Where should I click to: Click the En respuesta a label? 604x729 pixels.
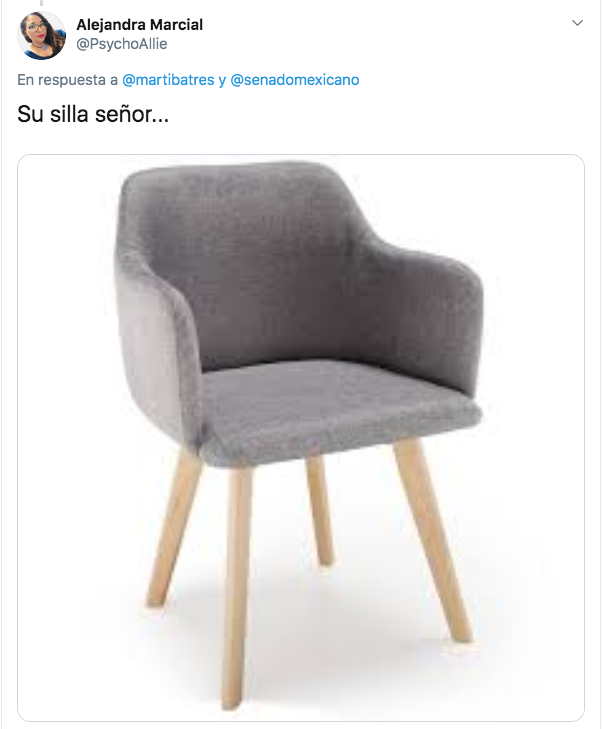[x=67, y=80]
